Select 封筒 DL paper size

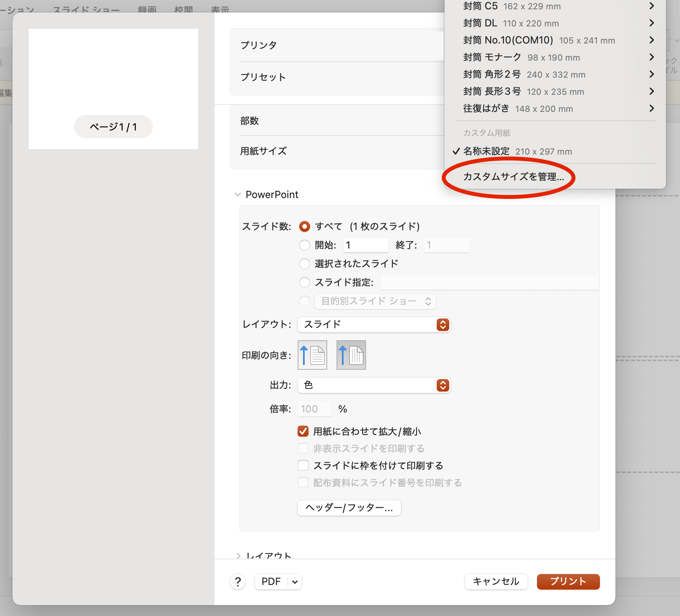pos(511,23)
